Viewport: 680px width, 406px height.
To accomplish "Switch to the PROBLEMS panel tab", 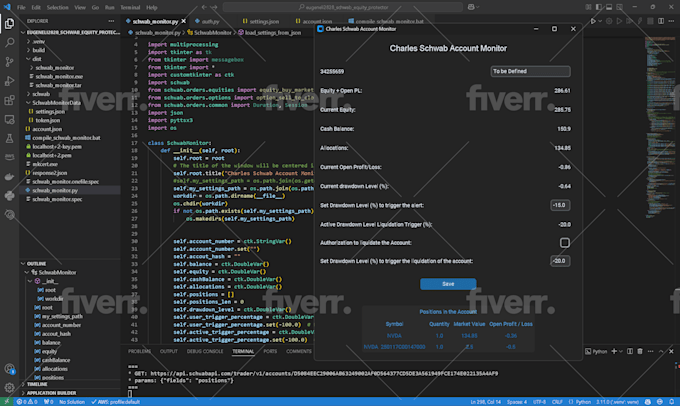I will pos(140,351).
